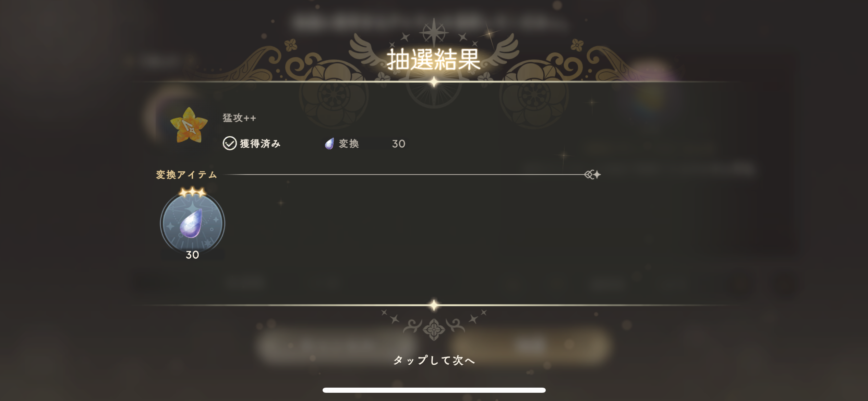Tap the small crystal drop beside 変換
868x401 pixels.
click(x=329, y=144)
